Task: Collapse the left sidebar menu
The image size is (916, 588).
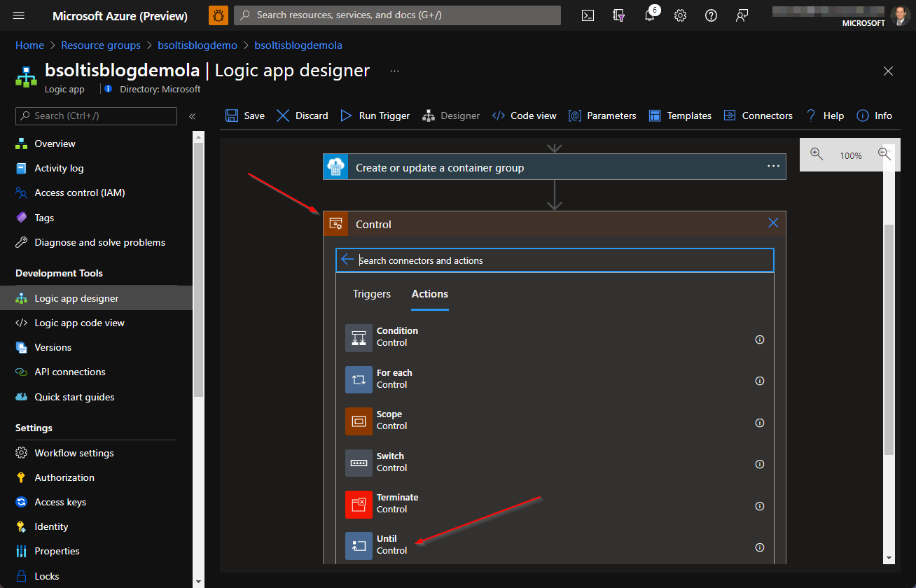Action: pos(192,116)
